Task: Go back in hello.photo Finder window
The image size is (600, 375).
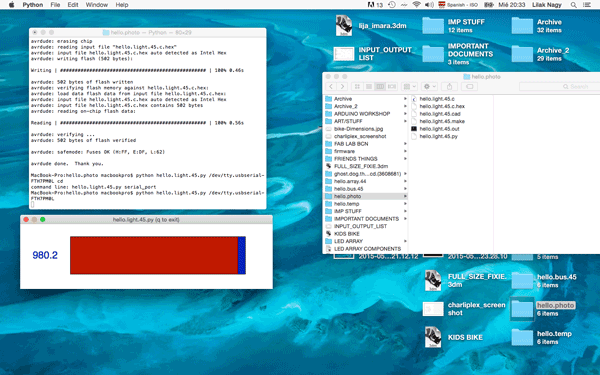Action: [331, 86]
